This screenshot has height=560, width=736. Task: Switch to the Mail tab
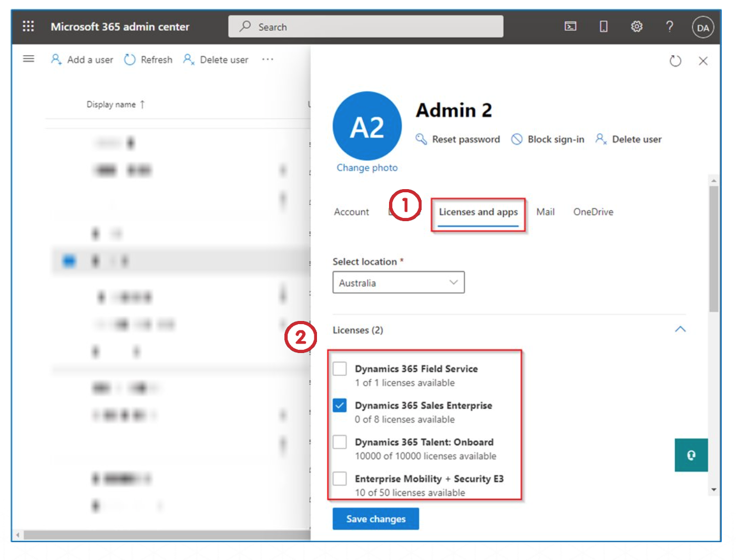pyautogui.click(x=545, y=212)
